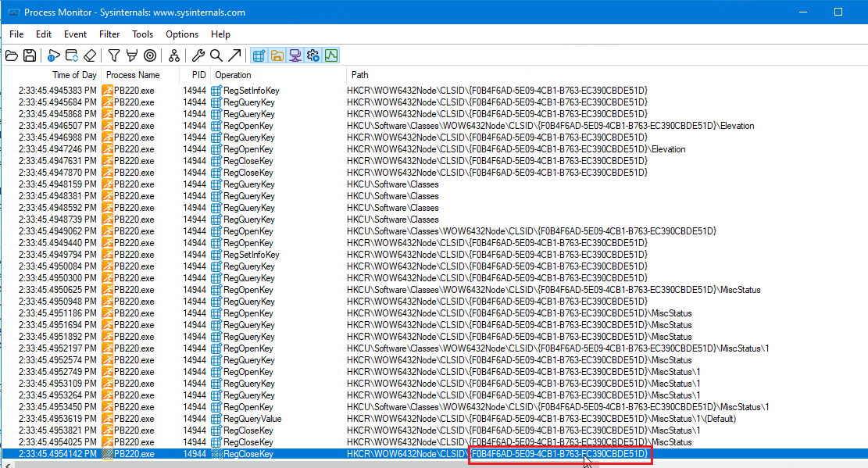Click the path ending in MiscStatus\1\(Default)

(541, 419)
